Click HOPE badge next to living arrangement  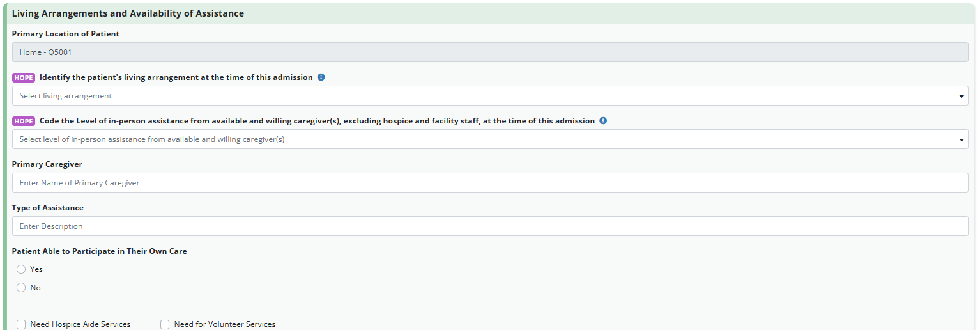pyautogui.click(x=24, y=78)
